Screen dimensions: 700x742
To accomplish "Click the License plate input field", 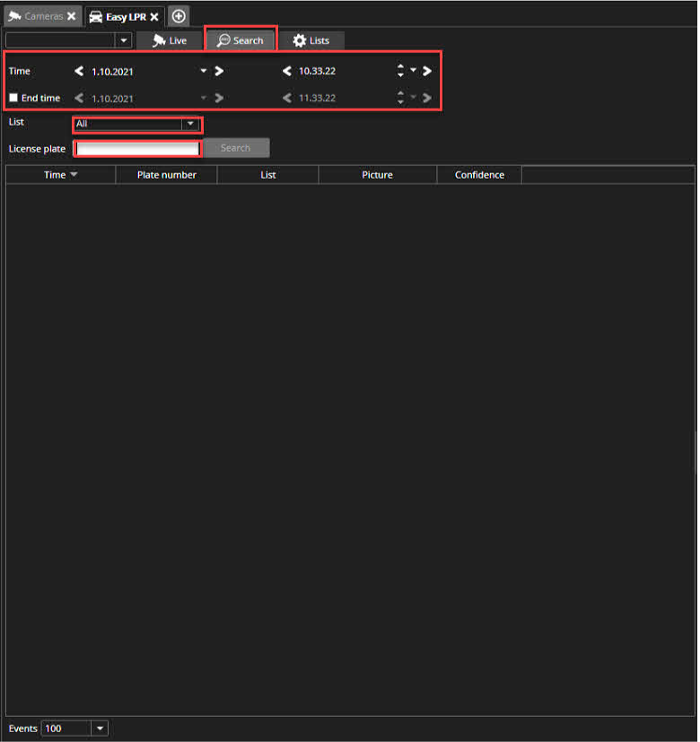I will click(x=137, y=148).
